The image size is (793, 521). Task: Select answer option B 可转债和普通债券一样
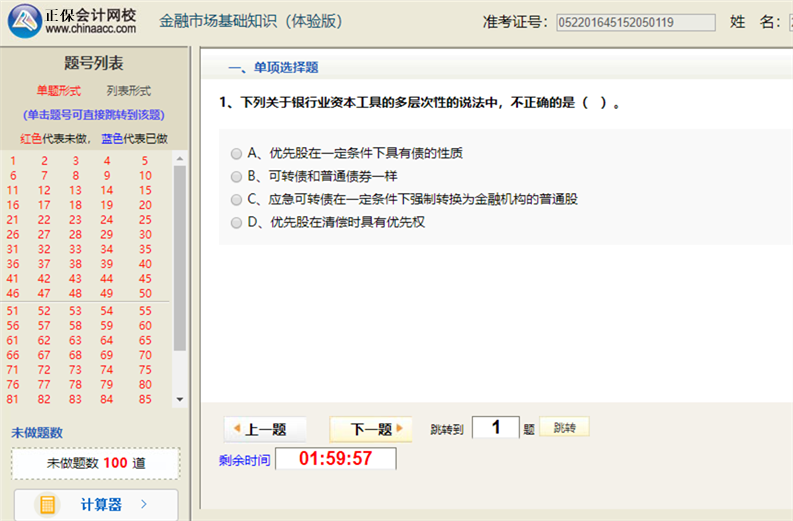(236, 177)
